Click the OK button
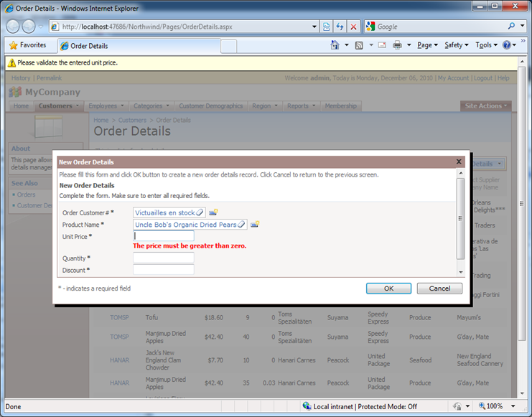The image size is (532, 417). [389, 289]
